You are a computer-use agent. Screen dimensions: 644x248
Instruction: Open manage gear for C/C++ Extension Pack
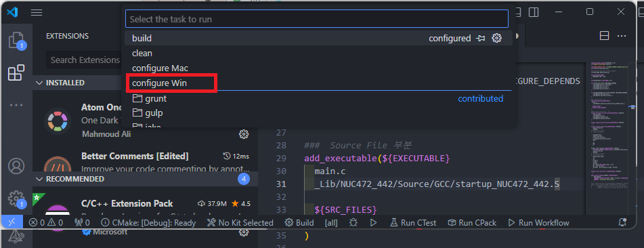point(244,233)
